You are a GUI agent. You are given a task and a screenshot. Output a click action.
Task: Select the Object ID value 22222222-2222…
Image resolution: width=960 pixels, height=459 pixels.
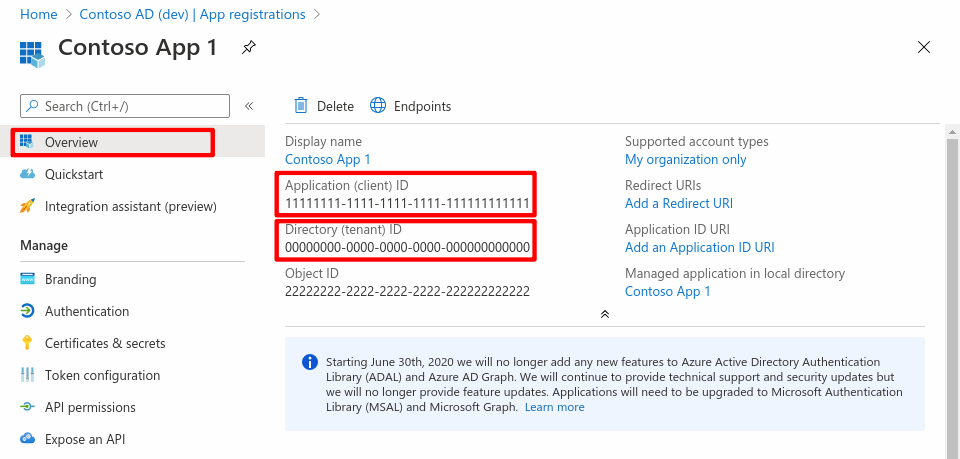point(407,292)
